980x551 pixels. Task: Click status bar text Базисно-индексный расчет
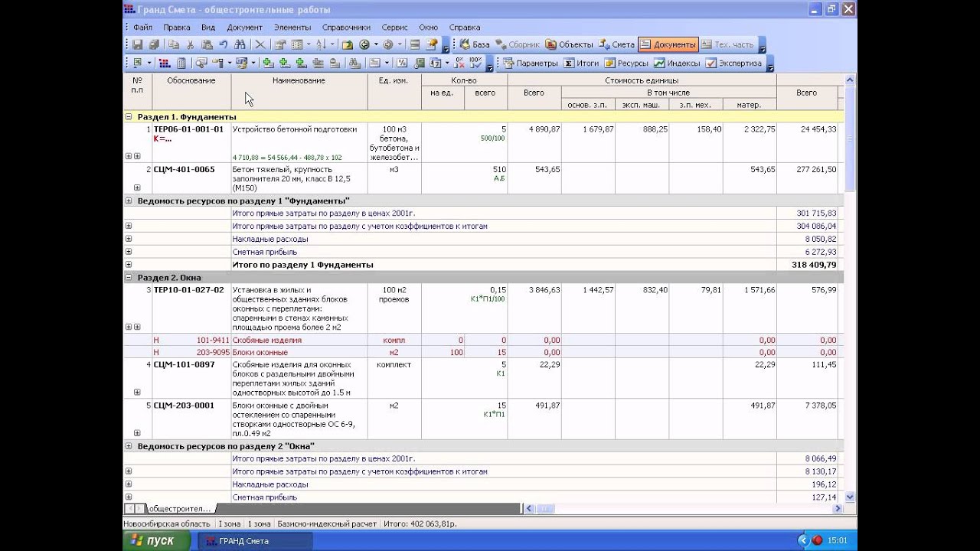click(327, 524)
